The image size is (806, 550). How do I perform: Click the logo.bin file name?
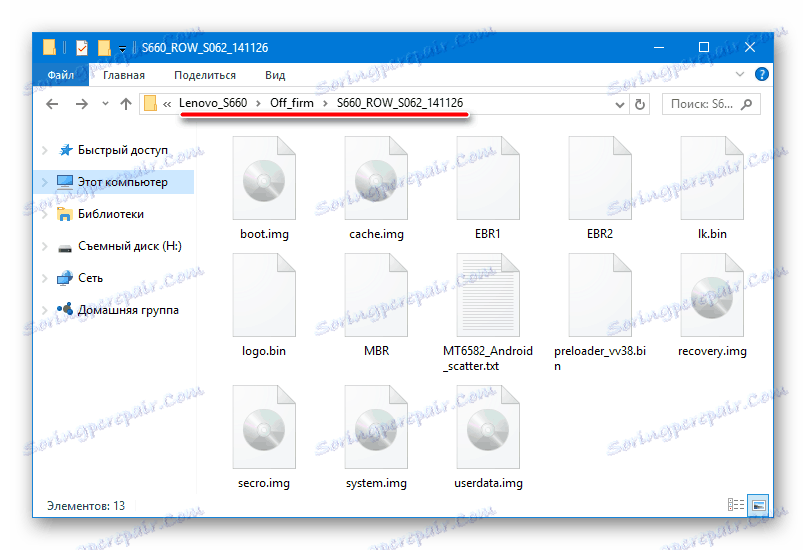point(264,351)
